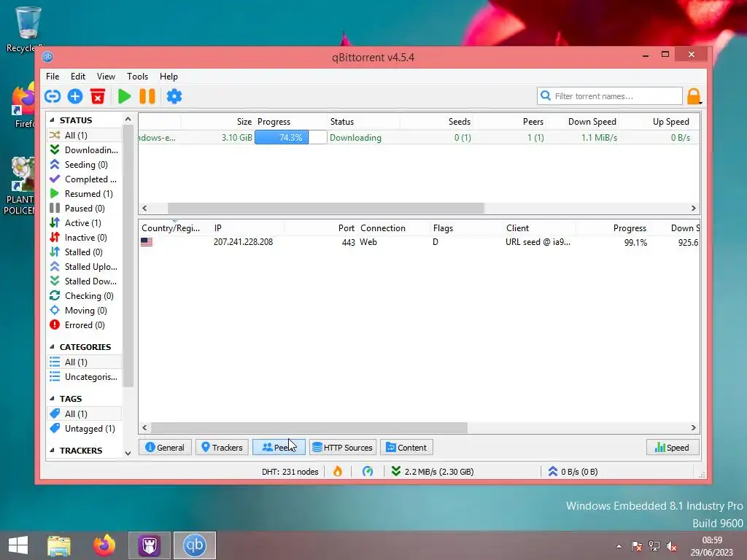
Task: Select the Paused (0) filter
Action: (85, 208)
